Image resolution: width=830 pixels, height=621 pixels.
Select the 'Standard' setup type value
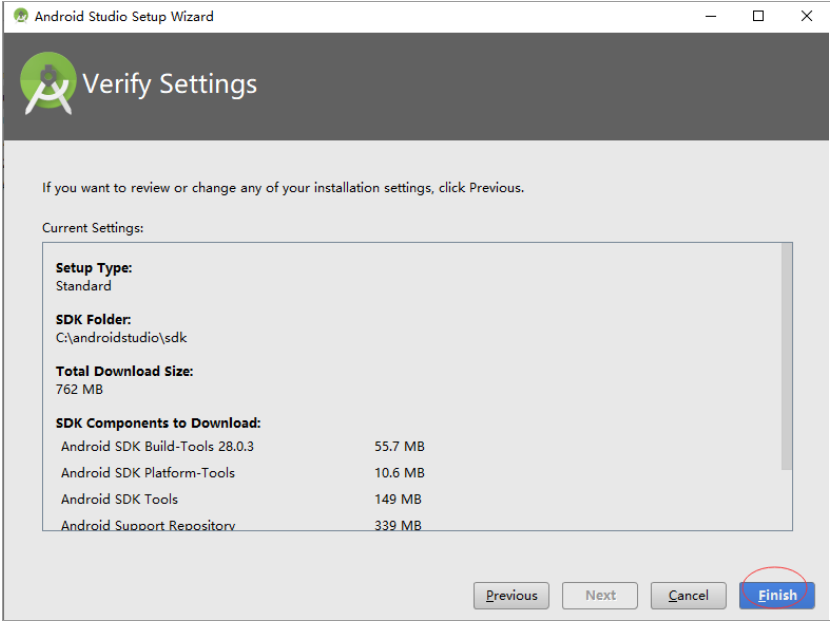click(x=84, y=286)
